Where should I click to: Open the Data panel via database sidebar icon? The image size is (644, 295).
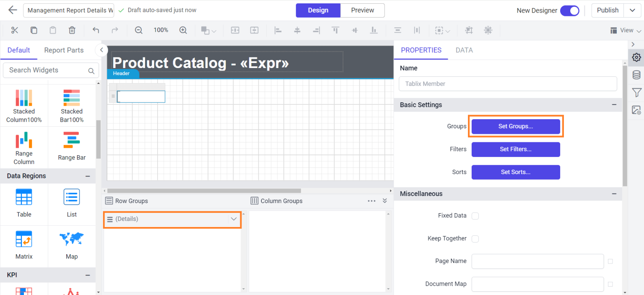pyautogui.click(x=636, y=75)
